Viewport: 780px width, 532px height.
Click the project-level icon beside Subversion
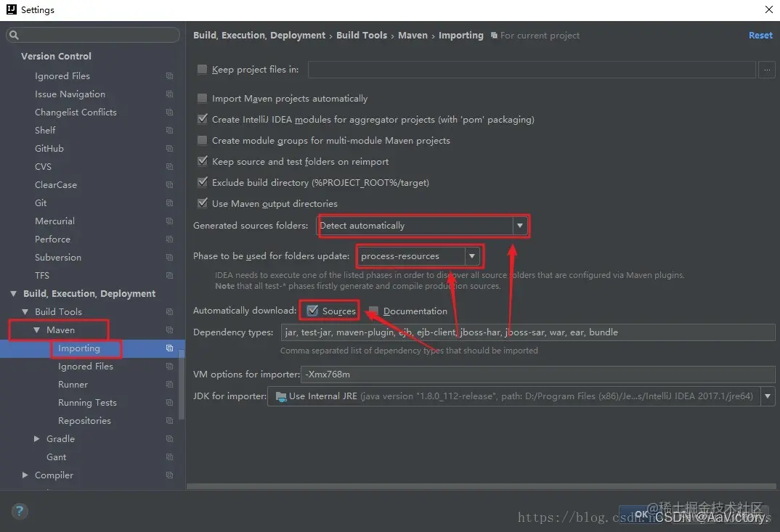169,258
